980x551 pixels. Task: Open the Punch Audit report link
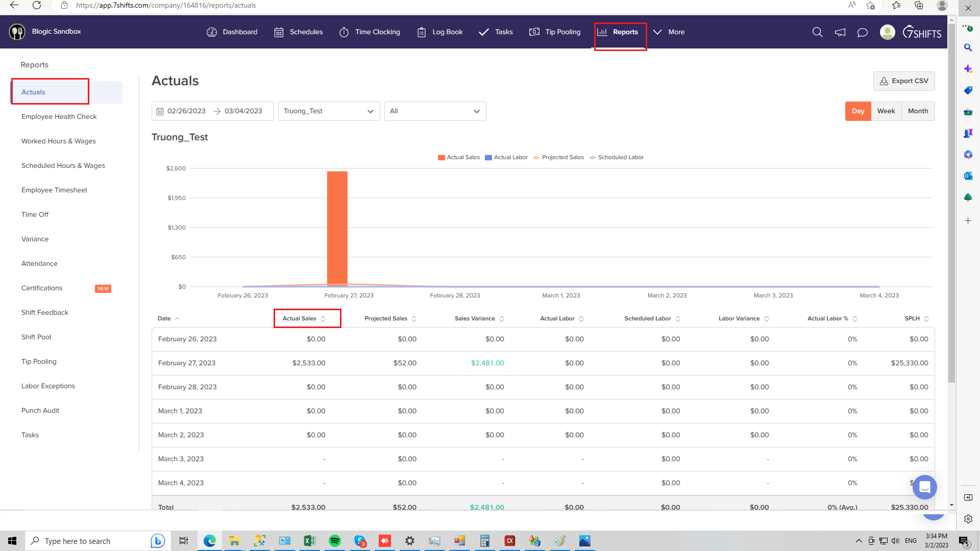[40, 411]
